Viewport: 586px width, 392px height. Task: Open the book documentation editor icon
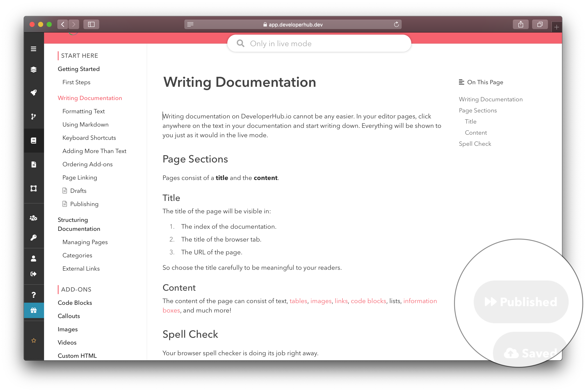click(34, 140)
